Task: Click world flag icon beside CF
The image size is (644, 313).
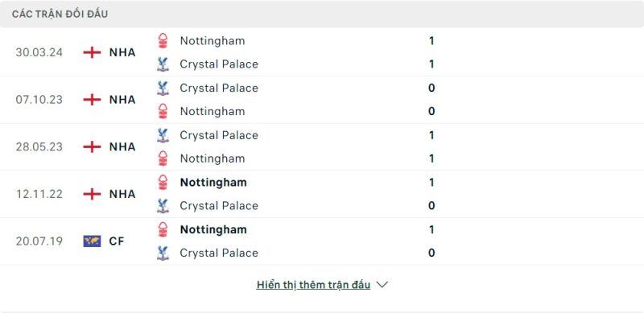Action: [x=92, y=241]
